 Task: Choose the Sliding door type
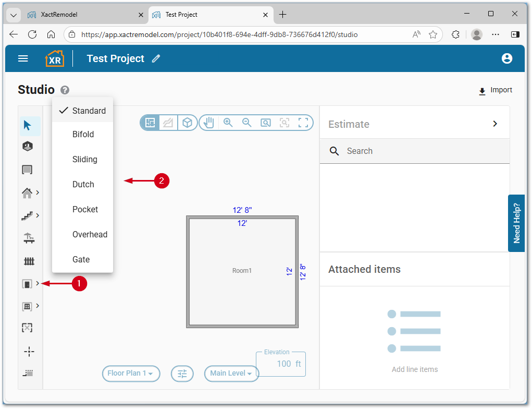[83, 159]
